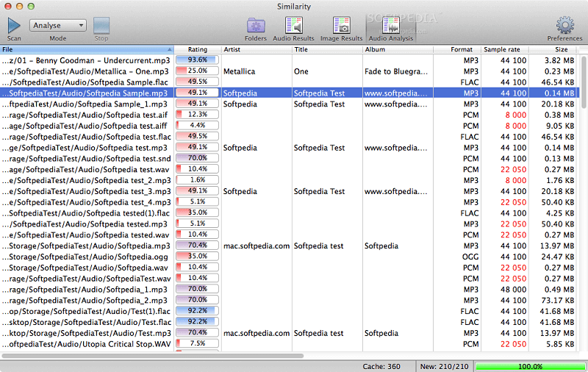The height and width of the screenshot is (372, 588).
Task: Select the Softpedia.ogg file row
Action: pyautogui.click(x=290, y=257)
